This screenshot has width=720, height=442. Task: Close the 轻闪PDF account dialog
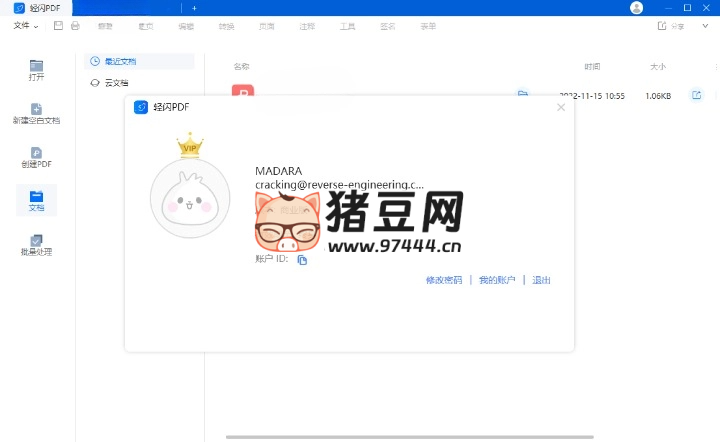tap(561, 107)
